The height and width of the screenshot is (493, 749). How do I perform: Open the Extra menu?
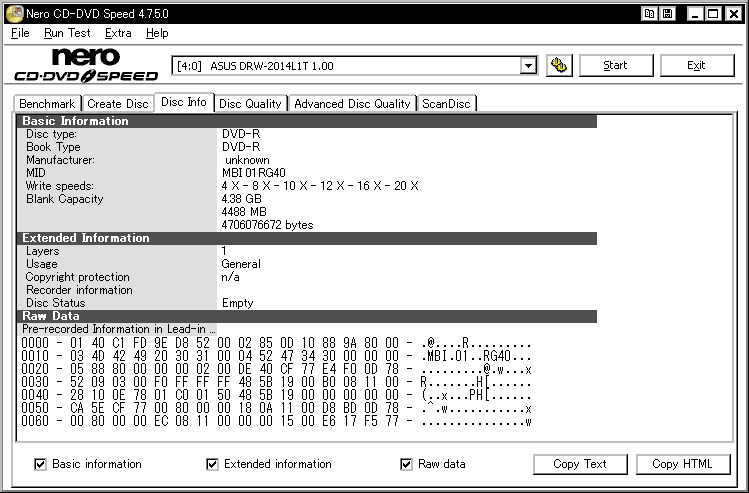point(118,33)
